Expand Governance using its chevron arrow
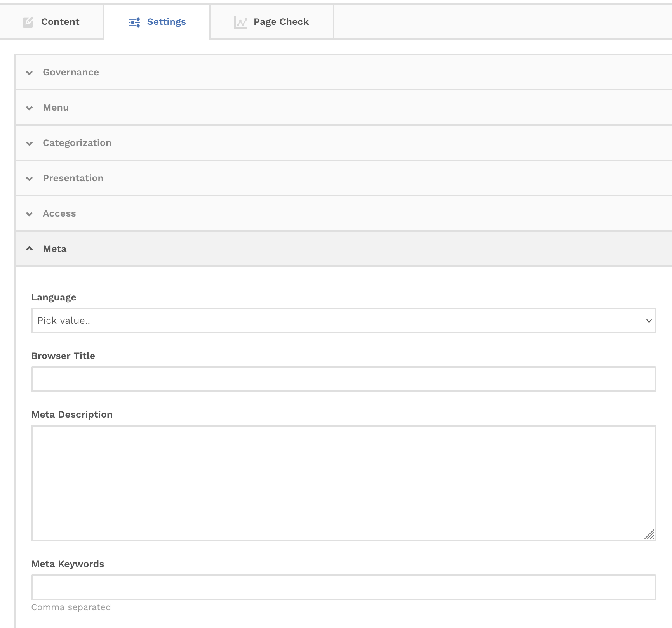This screenshot has width=672, height=628. click(30, 73)
